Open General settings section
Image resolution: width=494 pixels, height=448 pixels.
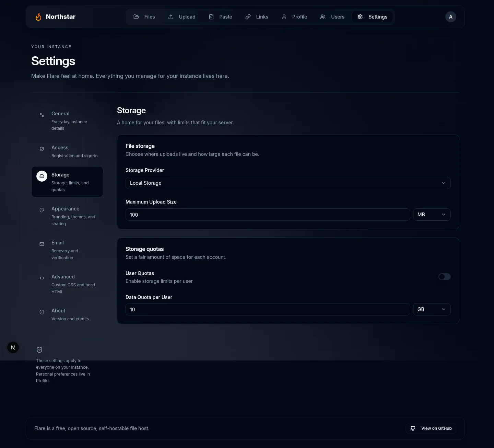67,120
